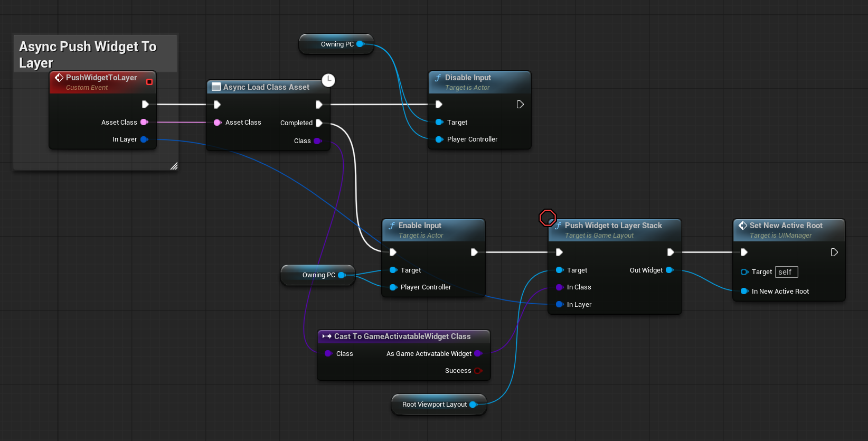Select the Push Widget to Layer Stack title
Screen dimensions: 868x441
[x=613, y=226]
